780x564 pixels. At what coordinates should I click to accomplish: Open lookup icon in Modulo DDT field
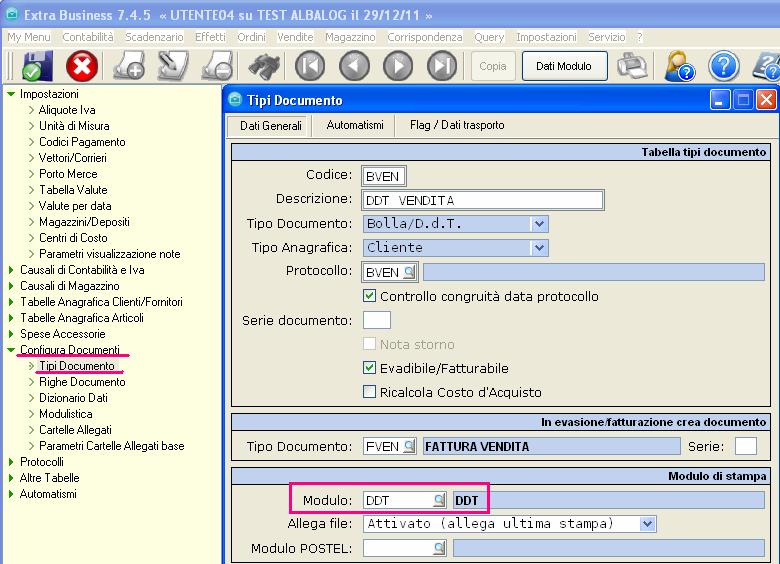coord(439,500)
